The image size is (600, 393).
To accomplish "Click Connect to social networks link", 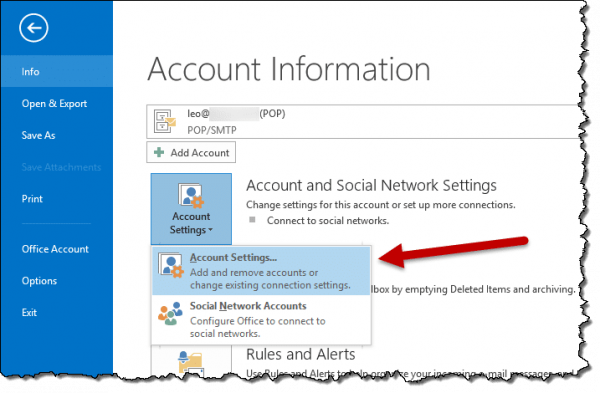I will (x=328, y=220).
